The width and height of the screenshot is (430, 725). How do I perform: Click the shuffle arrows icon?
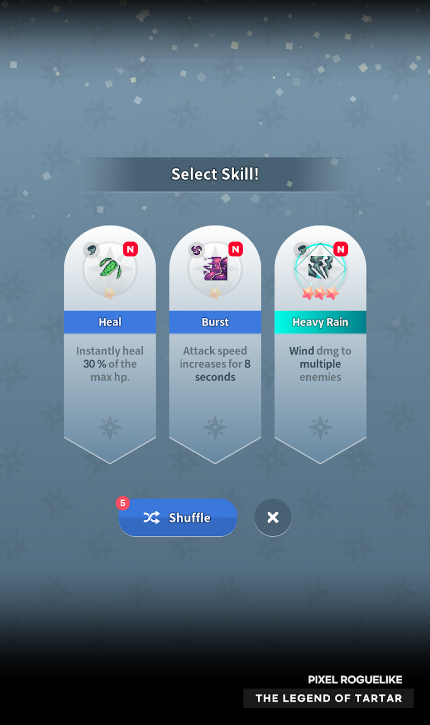click(152, 517)
